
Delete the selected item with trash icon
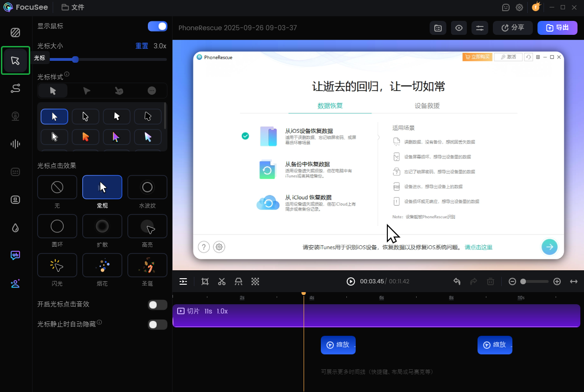coord(490,281)
